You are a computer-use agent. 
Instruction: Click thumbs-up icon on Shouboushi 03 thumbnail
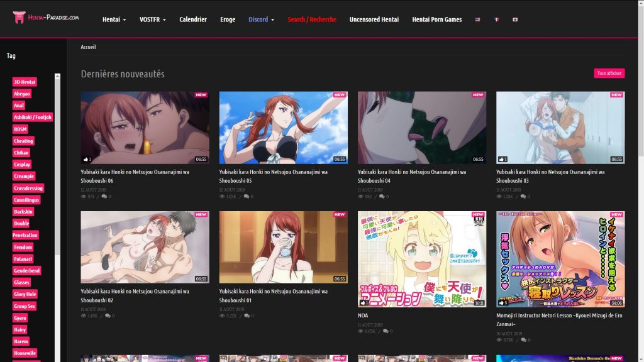tap(501, 159)
